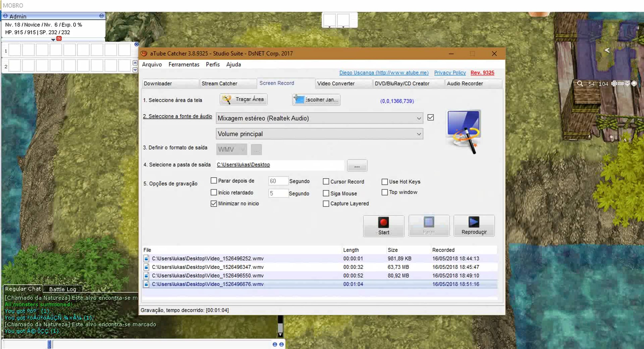Click the aTube Catcher title bar app icon

[x=144, y=53]
